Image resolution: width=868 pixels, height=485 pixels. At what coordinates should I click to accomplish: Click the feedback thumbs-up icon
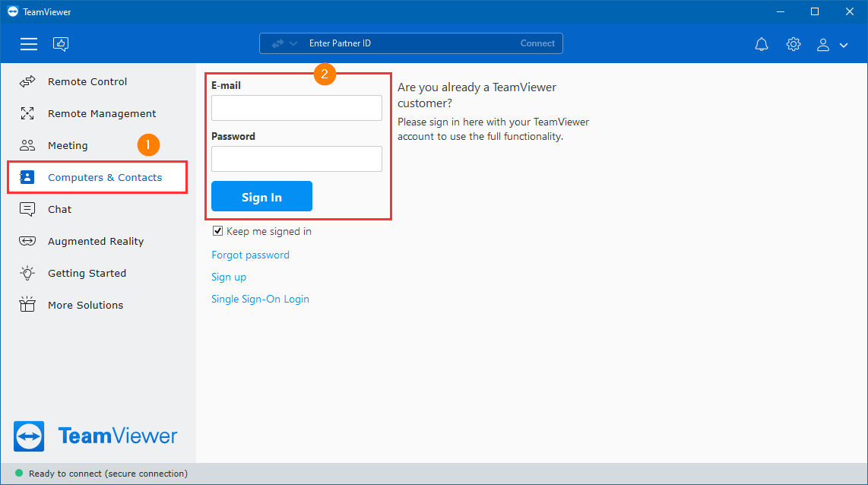(x=61, y=44)
